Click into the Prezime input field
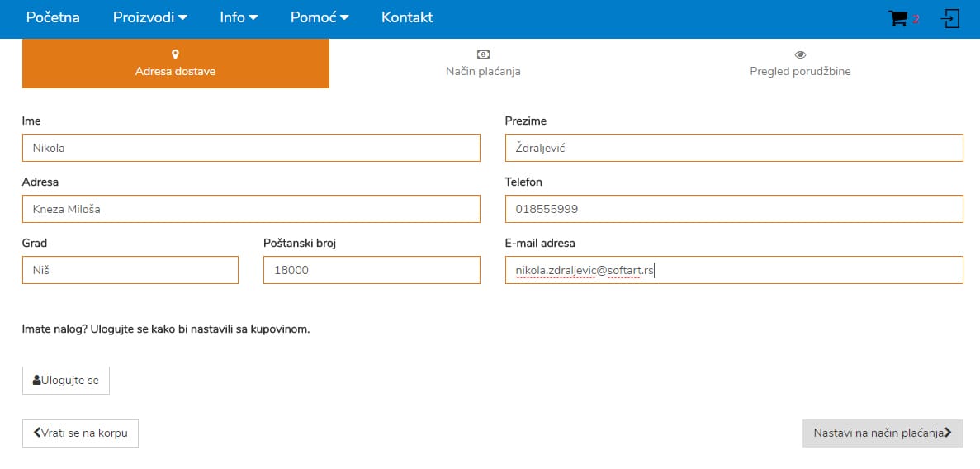Viewport: 980px width, 469px height. pyautogui.click(x=733, y=149)
